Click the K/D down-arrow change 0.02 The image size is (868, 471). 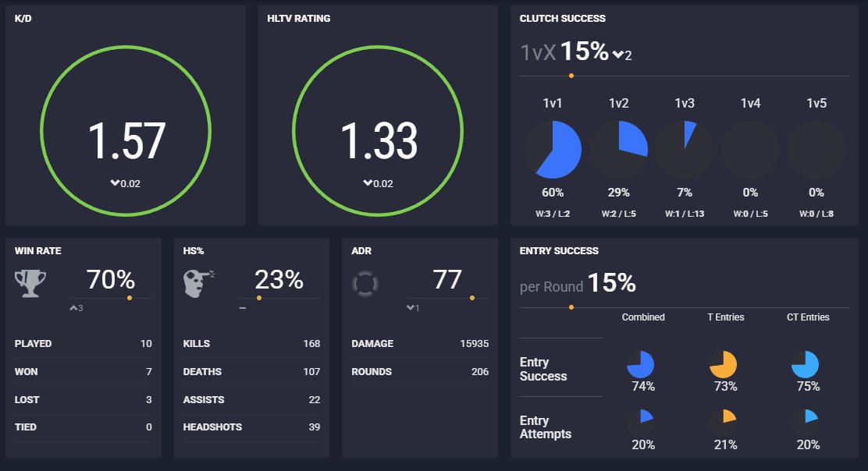coord(126,183)
